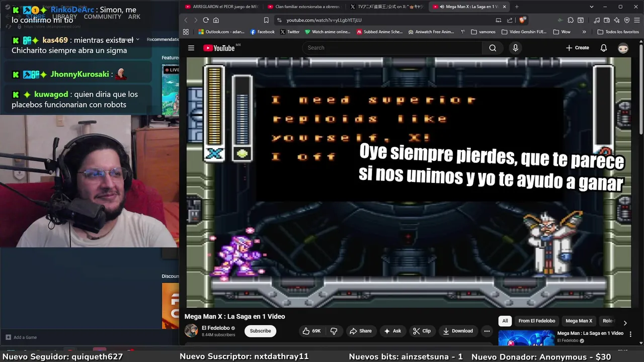Open three-dot menu of recommended Mega Man video
This screenshot has width=644, height=362.
click(630, 335)
